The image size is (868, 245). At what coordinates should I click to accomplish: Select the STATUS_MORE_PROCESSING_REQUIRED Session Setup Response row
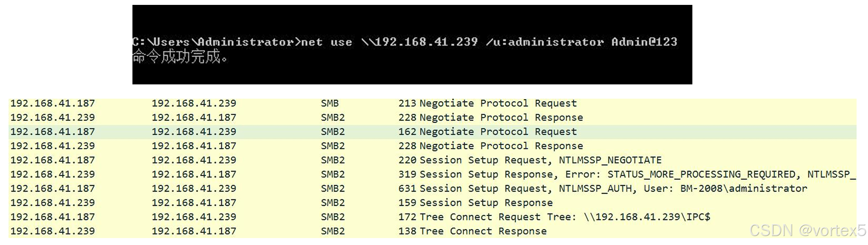point(432,174)
